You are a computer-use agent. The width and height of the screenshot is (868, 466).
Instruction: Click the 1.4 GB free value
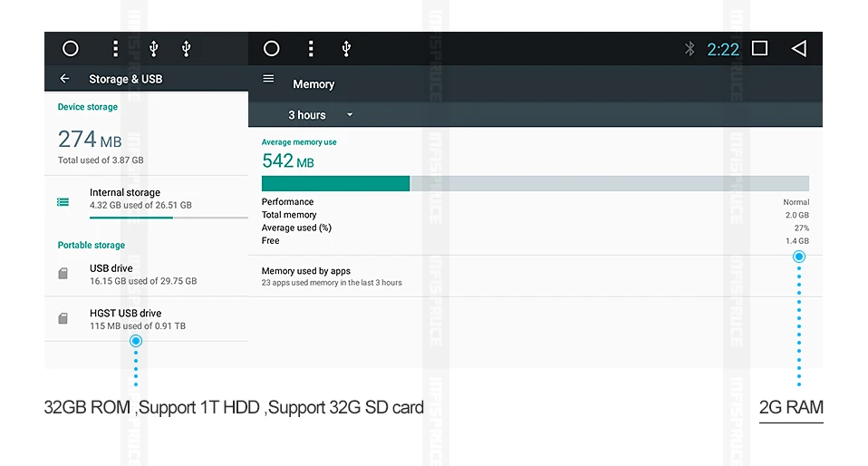coord(797,241)
